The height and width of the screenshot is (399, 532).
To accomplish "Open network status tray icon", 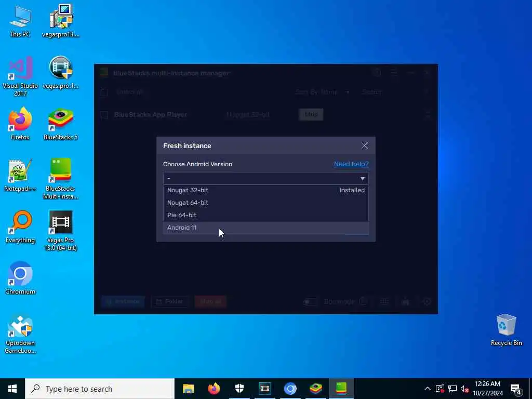I will point(453,389).
